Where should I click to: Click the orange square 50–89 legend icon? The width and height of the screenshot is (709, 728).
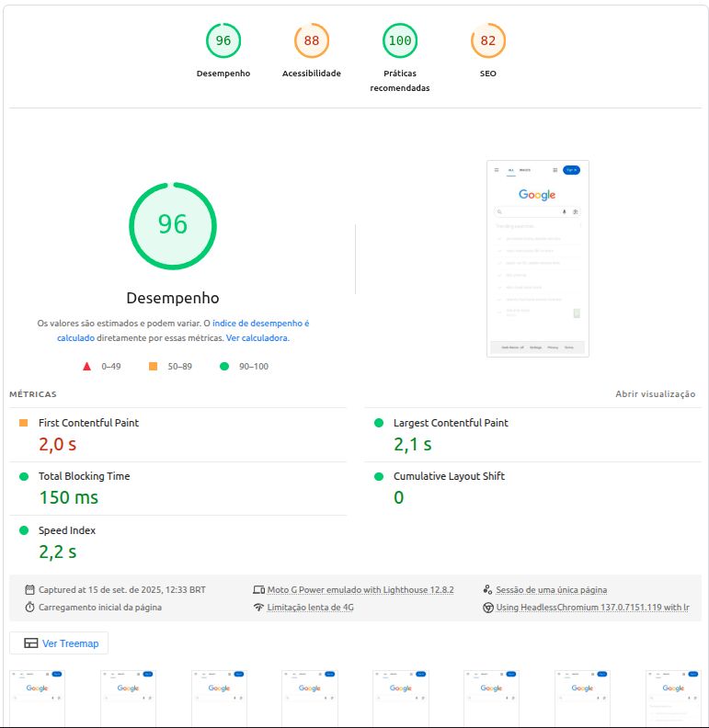click(x=153, y=367)
